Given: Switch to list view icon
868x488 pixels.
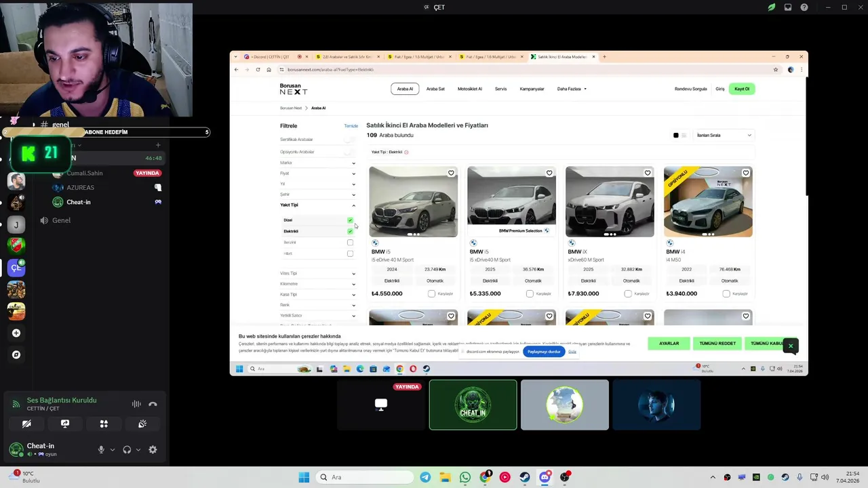Looking at the screenshot, I should (x=684, y=135).
